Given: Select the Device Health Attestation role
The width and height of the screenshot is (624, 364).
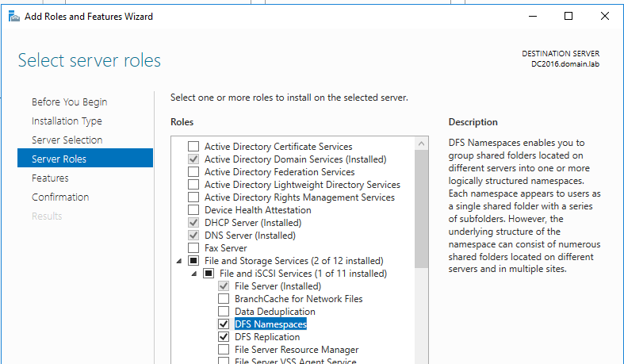Looking at the screenshot, I should [x=258, y=210].
